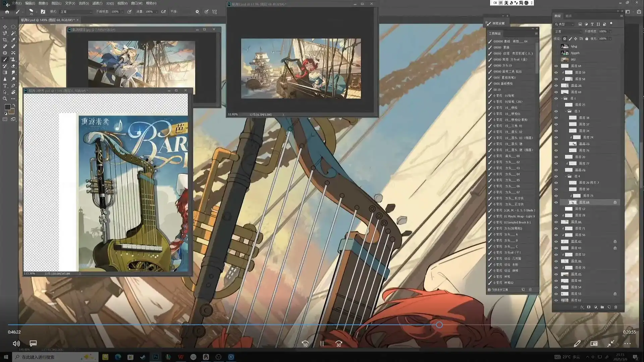Open the brush blend mode 正常 dropdown
644x362 pixels.
click(x=75, y=12)
